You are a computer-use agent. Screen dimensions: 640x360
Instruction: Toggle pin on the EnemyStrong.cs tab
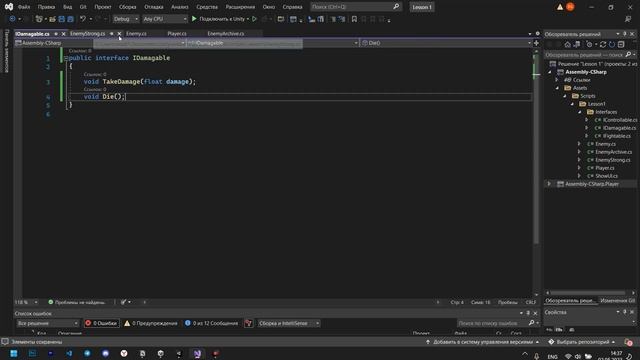tap(111, 34)
